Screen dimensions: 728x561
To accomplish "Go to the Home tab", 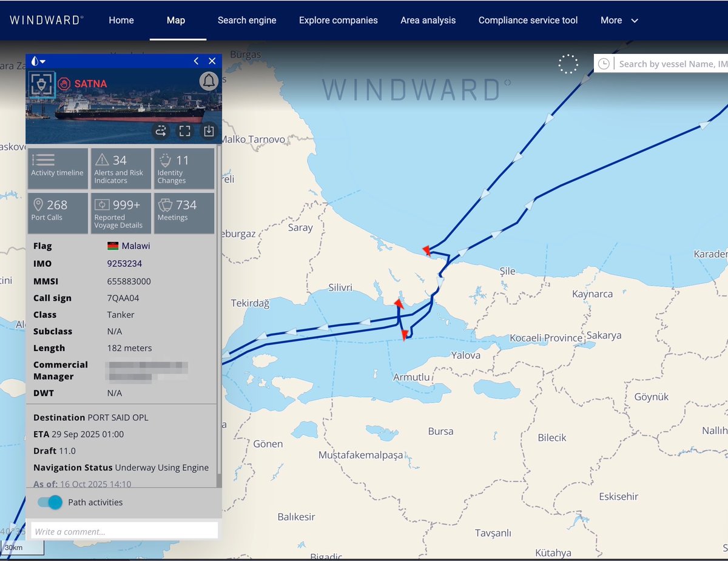I will coord(121,20).
